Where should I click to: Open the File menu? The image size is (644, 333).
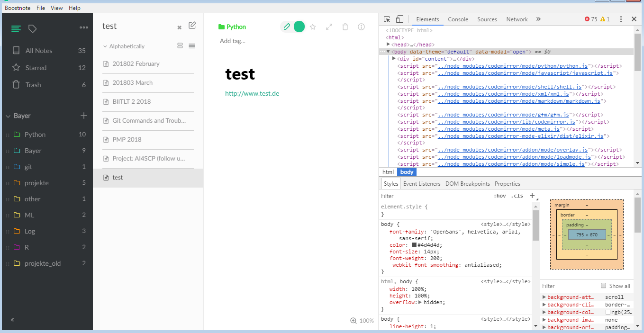[41, 8]
